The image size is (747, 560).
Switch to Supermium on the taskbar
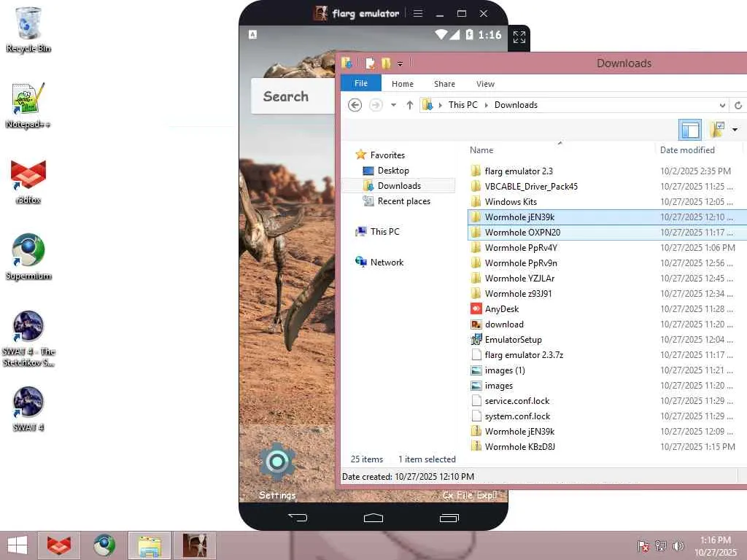(104, 545)
